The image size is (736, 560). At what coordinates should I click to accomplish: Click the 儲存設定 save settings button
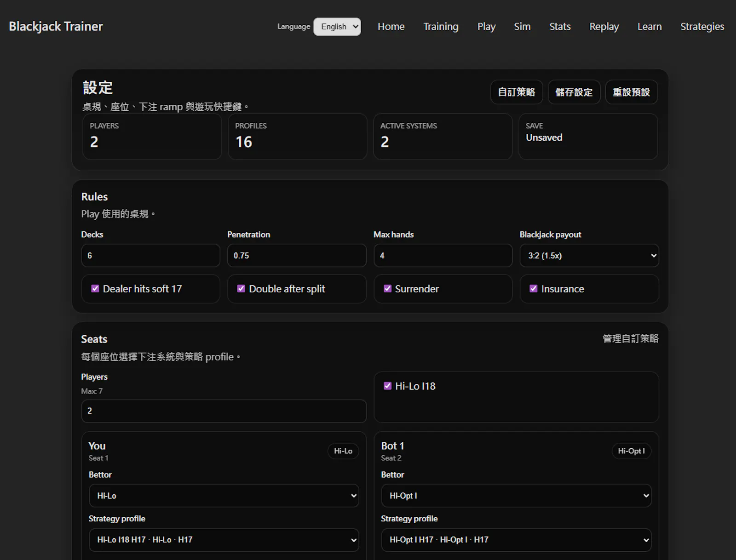point(574,92)
